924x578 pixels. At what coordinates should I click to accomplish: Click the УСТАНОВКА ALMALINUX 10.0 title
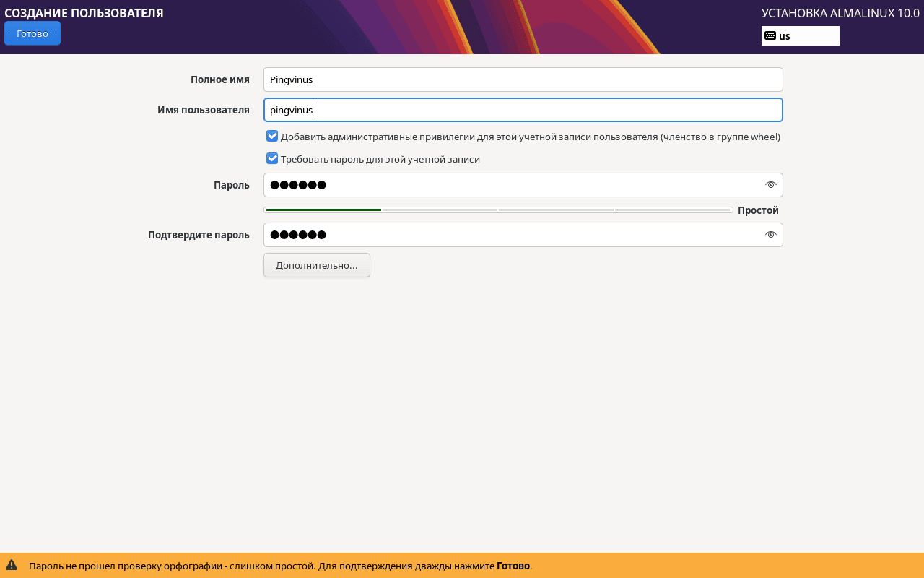point(840,13)
